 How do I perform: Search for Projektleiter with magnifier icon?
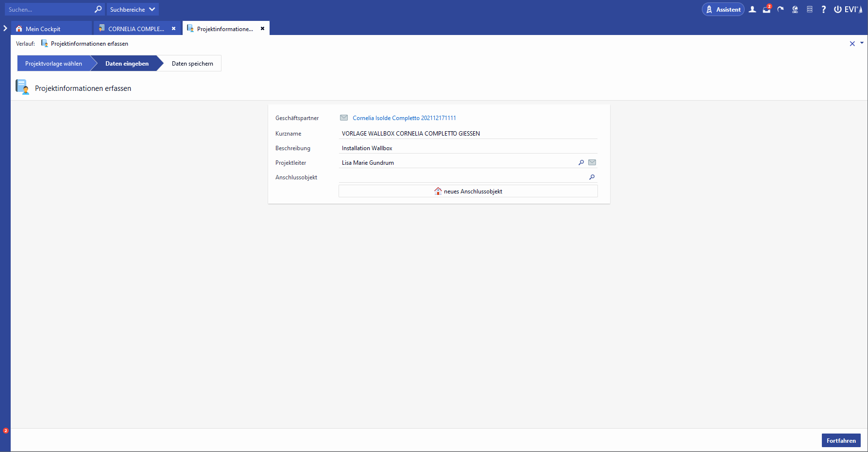click(581, 163)
